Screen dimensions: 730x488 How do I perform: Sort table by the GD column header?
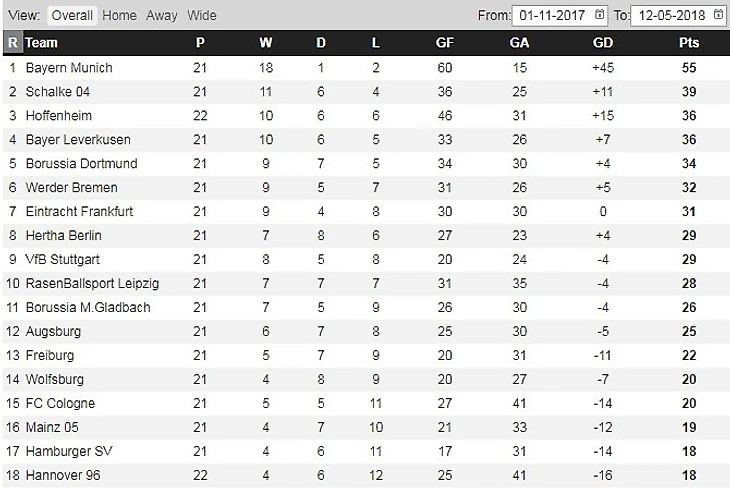[x=603, y=43]
